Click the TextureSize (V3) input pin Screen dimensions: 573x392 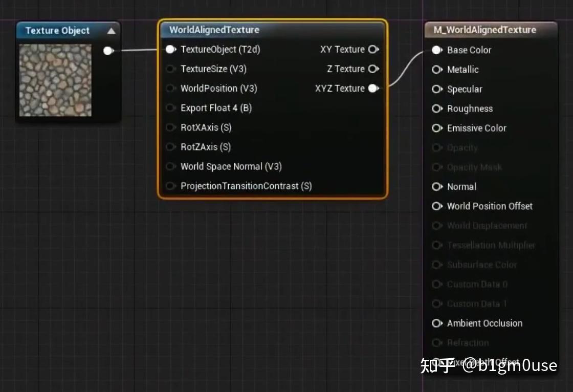click(170, 69)
